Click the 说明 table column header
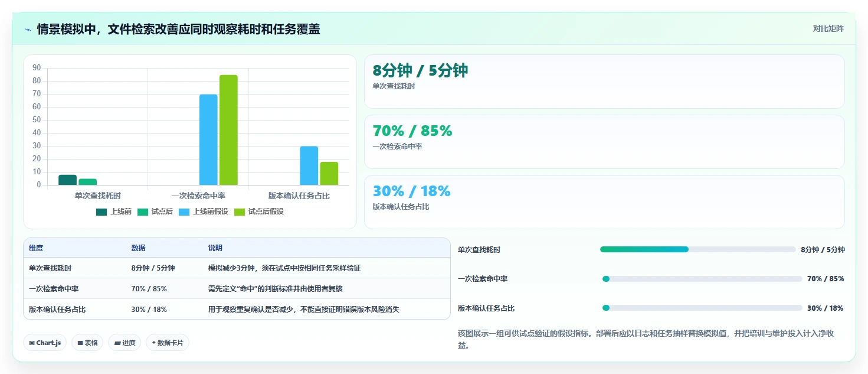This screenshot has width=868, height=374. (215, 248)
